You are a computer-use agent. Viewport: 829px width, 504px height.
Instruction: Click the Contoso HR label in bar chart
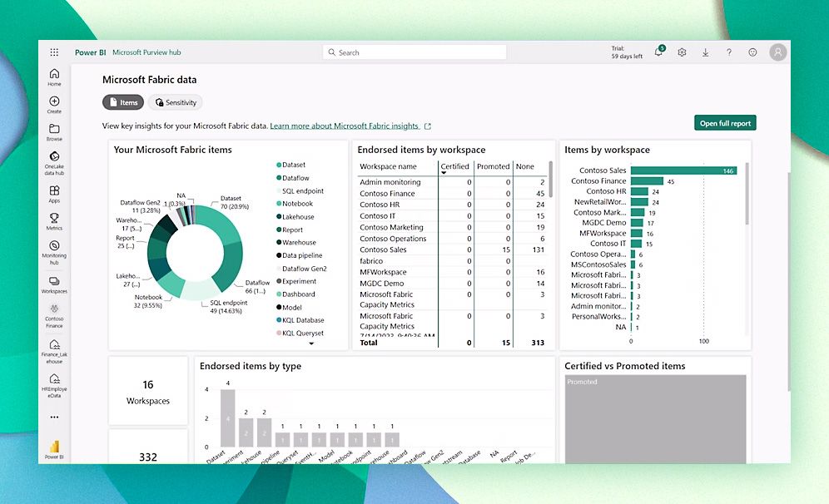[606, 191]
